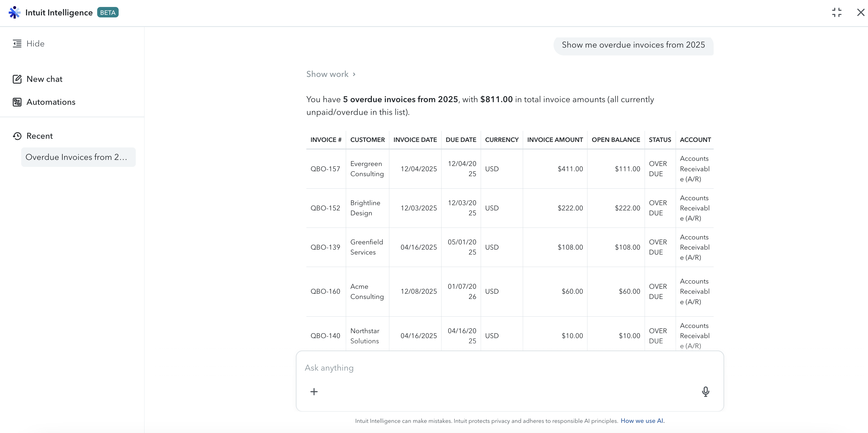Expand Show work
This screenshot has height=433, width=868.
pyautogui.click(x=330, y=74)
